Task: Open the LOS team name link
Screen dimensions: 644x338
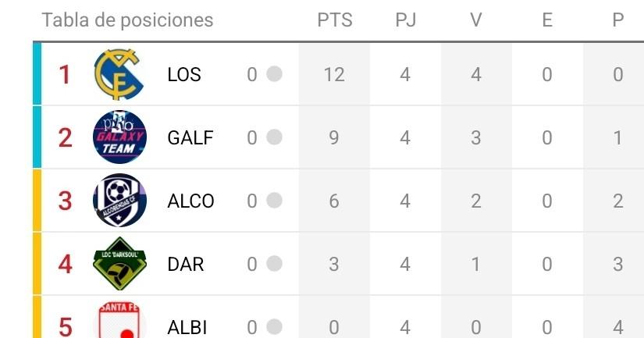Action: coord(184,75)
